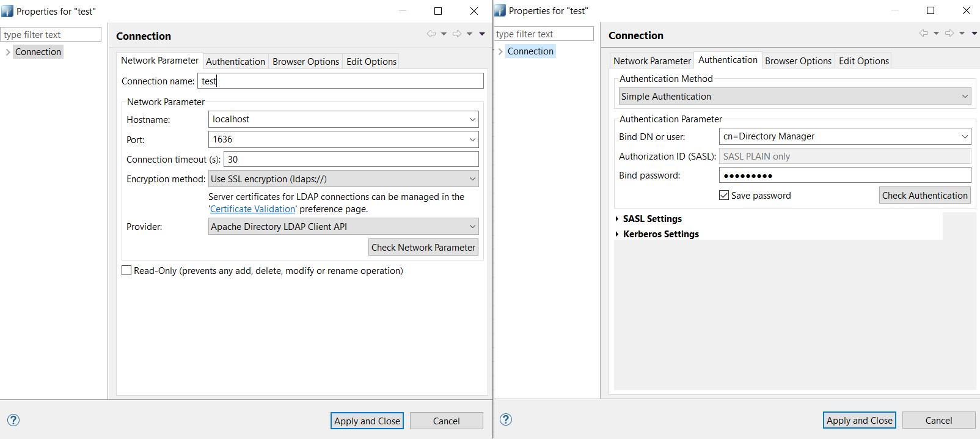Click the back arrow in the right dialog header
980x439 pixels.
tap(924, 34)
